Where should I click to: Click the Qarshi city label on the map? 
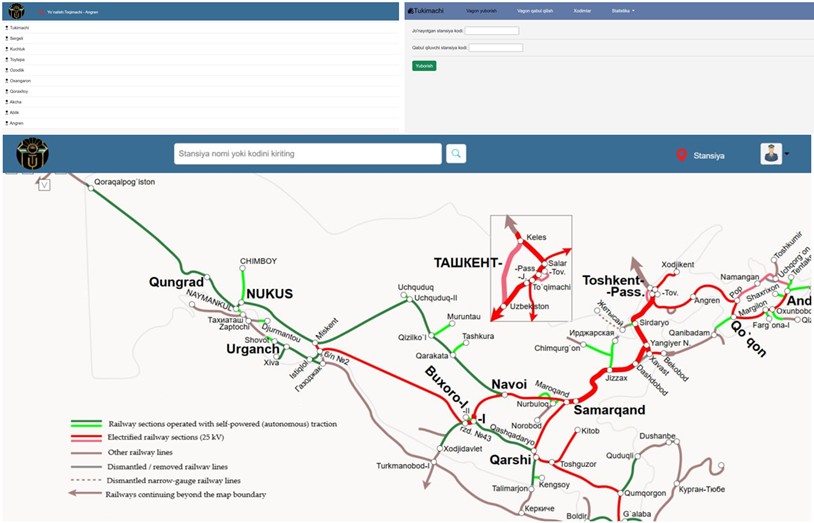point(510,460)
